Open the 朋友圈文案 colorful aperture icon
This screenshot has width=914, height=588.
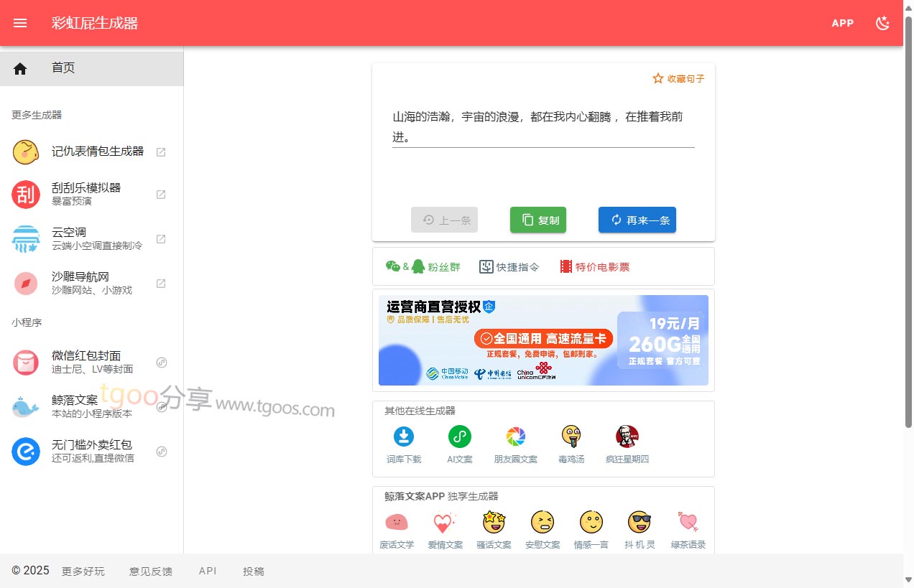click(515, 436)
